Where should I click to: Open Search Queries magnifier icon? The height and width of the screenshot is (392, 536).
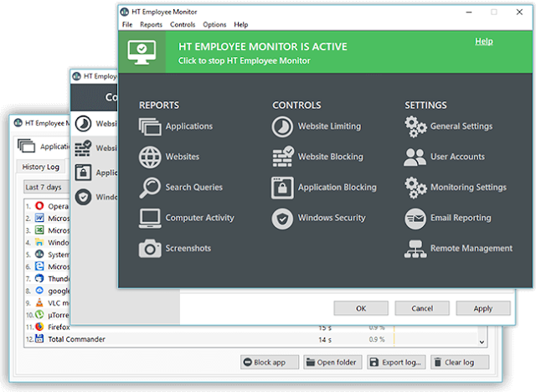point(150,188)
